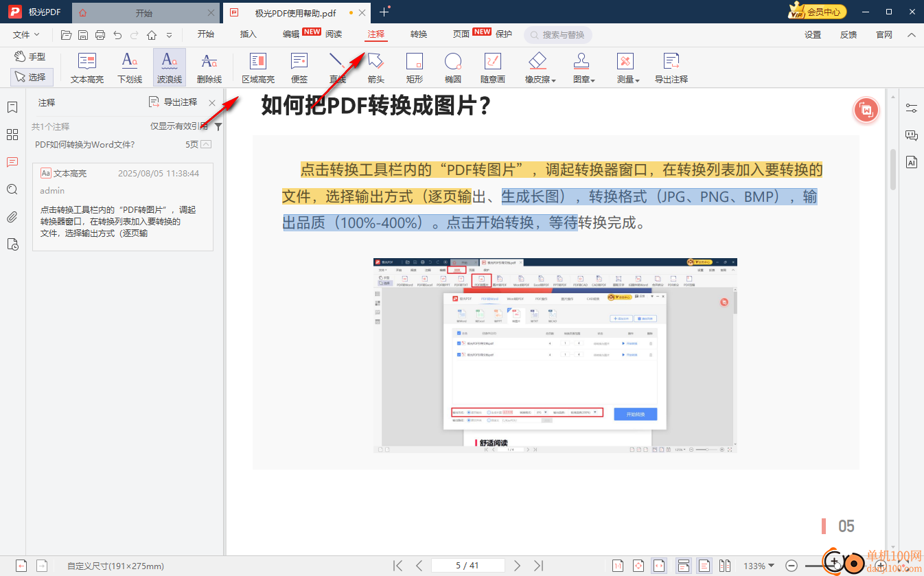Image resolution: width=924 pixels, height=576 pixels.
Task: Click the save icon in quick toolbar
Action: point(83,34)
